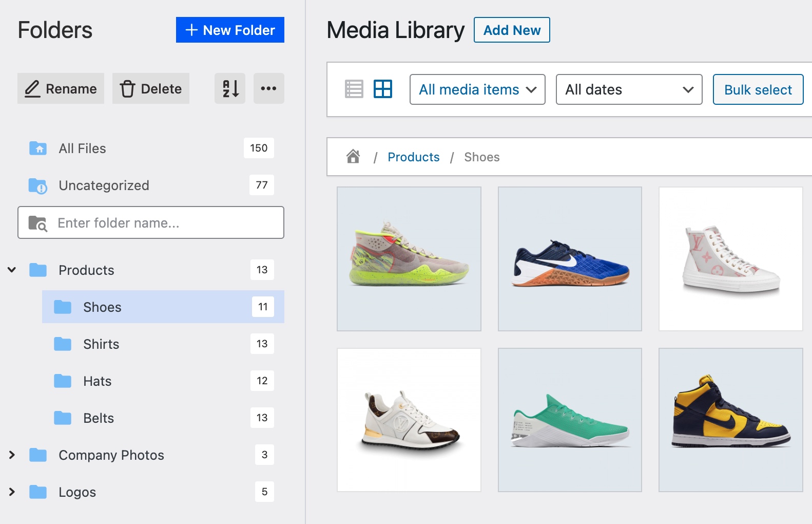812x524 pixels.
Task: Rename the selected folder
Action: [61, 88]
